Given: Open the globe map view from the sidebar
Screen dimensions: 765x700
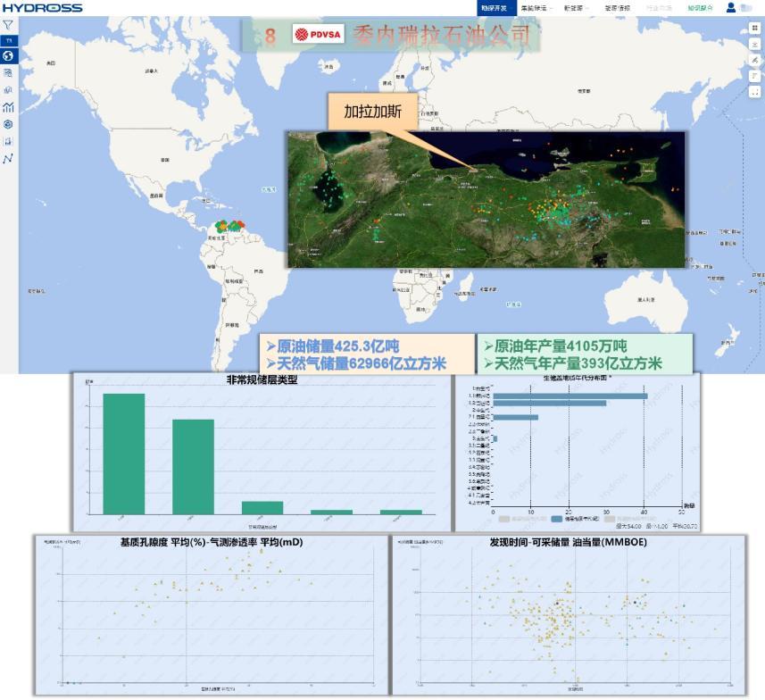Looking at the screenshot, I should coord(7,56).
